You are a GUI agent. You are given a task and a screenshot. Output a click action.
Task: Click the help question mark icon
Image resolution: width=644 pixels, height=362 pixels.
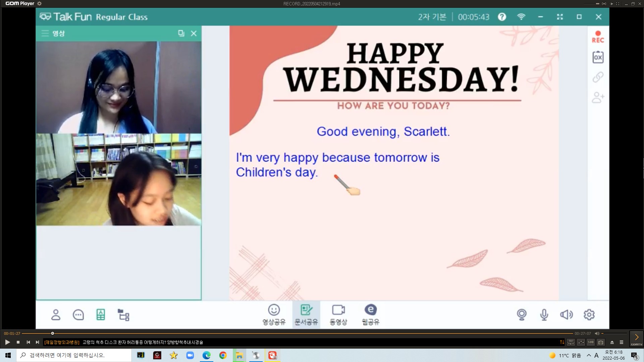tap(502, 17)
